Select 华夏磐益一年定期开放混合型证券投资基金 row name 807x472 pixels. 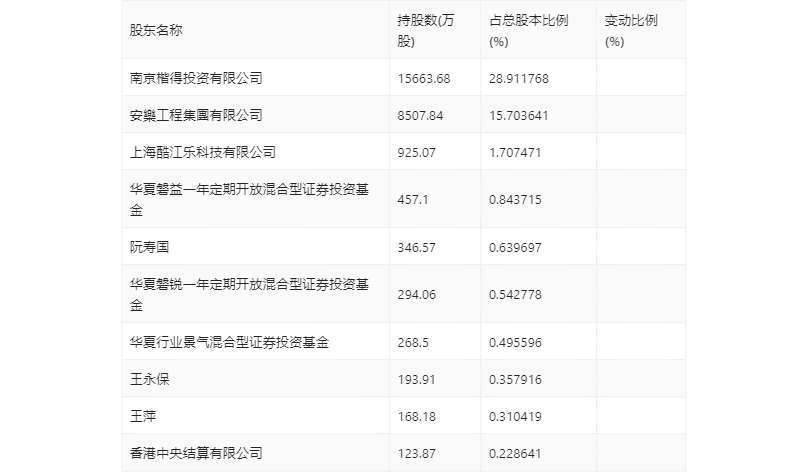pos(249,200)
